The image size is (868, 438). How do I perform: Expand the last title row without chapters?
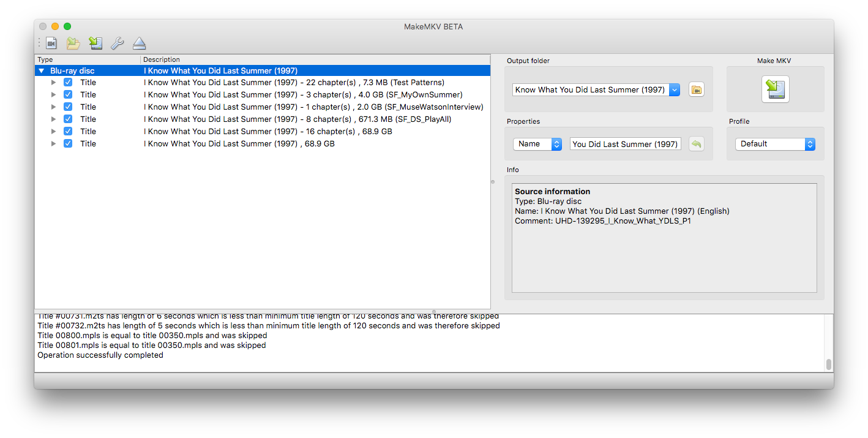click(x=54, y=143)
